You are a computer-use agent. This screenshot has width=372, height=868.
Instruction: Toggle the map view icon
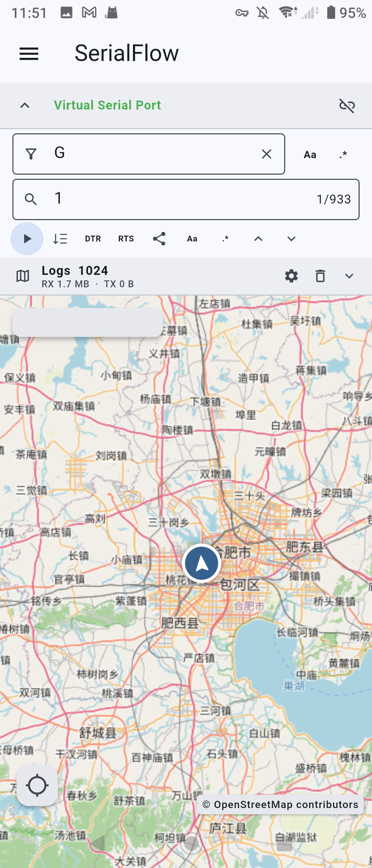23,276
